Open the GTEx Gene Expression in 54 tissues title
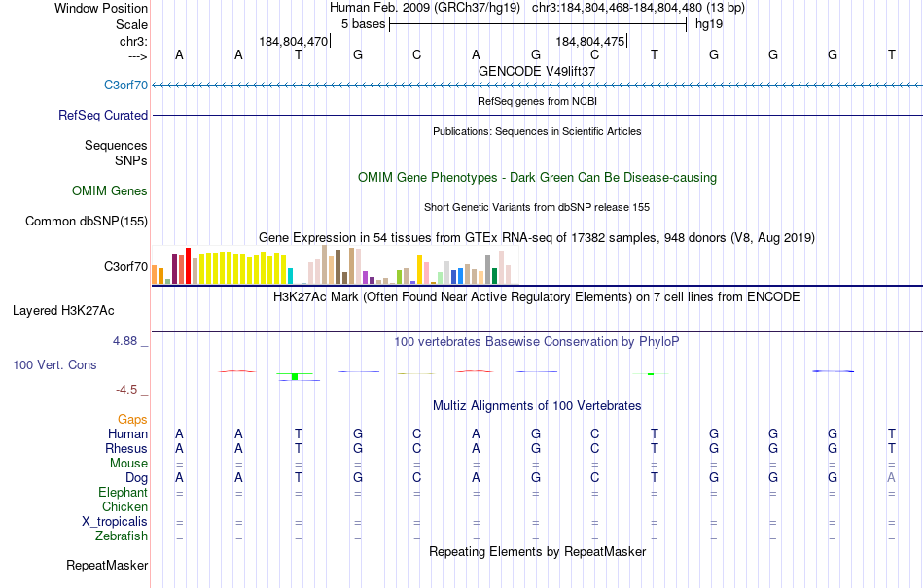Viewport: 924px width, 588px height. click(x=537, y=238)
